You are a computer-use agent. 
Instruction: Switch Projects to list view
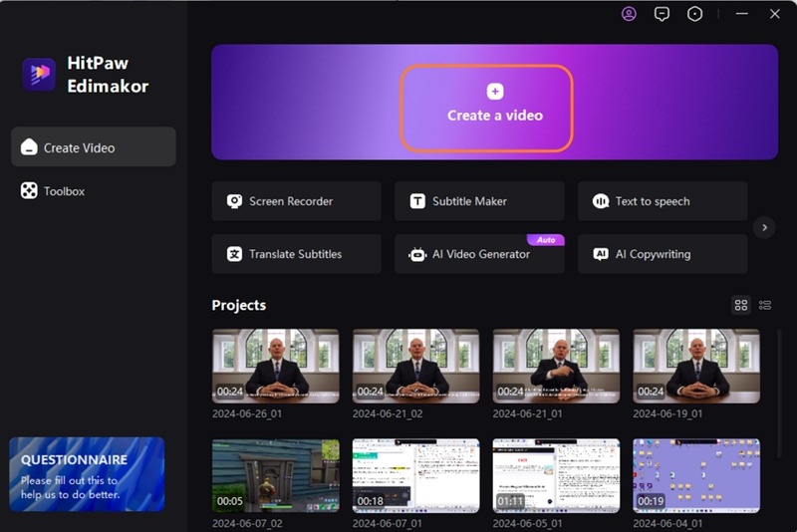765,305
